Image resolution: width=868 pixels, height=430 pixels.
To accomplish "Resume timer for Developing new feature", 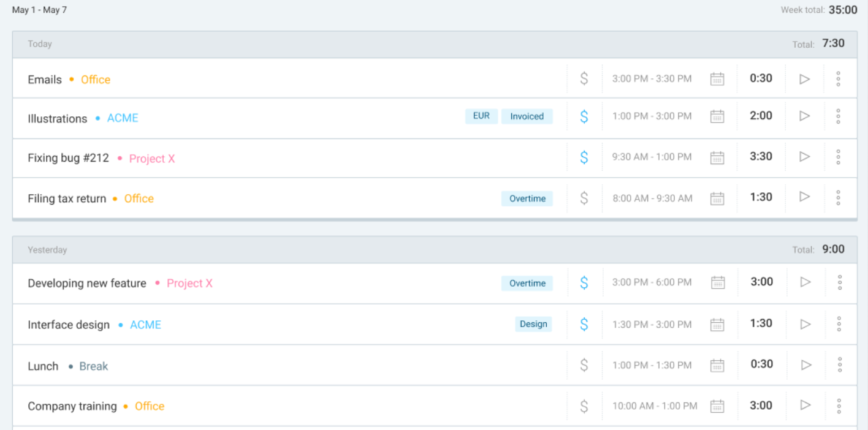I will pos(805,282).
